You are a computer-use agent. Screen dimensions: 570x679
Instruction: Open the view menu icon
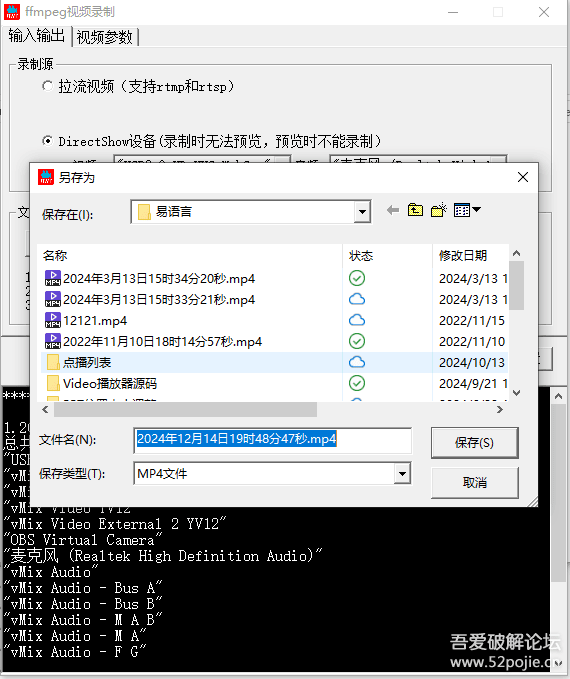click(x=467, y=210)
